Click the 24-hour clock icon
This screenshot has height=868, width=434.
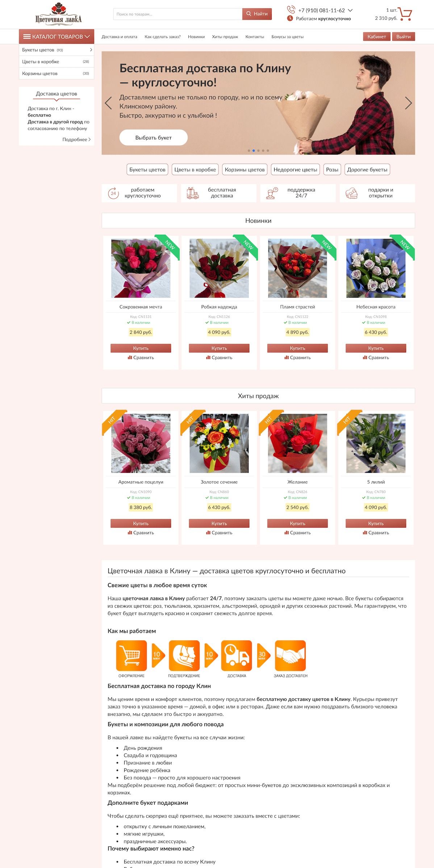click(113, 193)
